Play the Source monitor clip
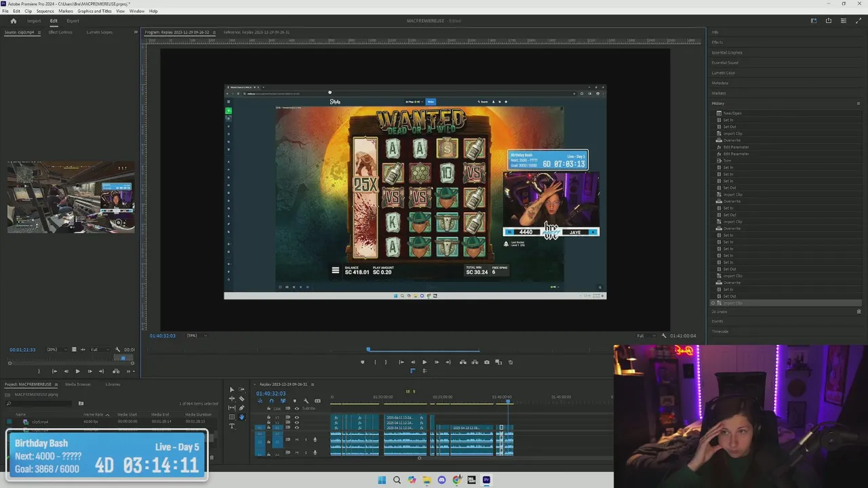 pos(77,371)
